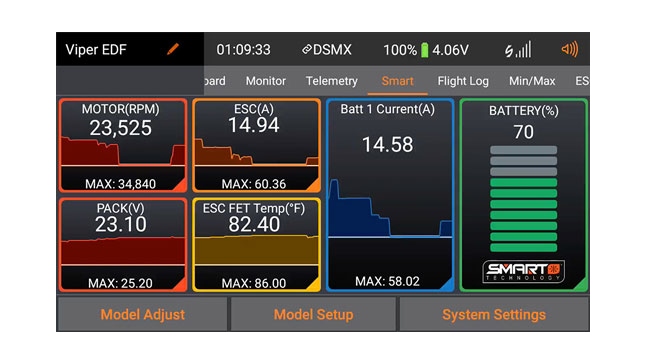Open Model Setup
Viewport: 645px width, 364px height.
(x=313, y=315)
